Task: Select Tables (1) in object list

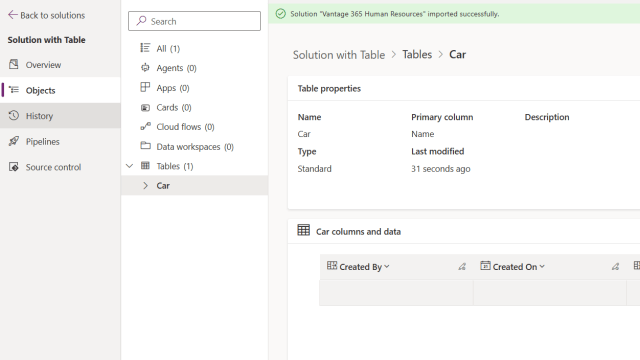Action: pyautogui.click(x=195, y=166)
